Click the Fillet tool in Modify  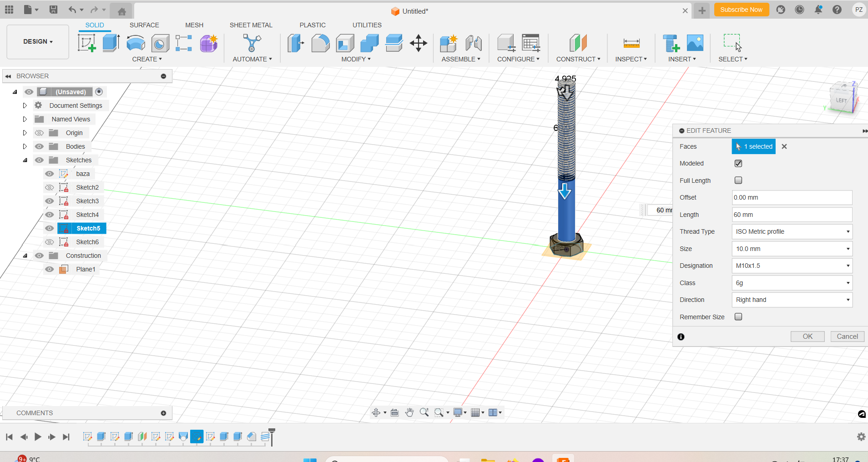point(320,43)
